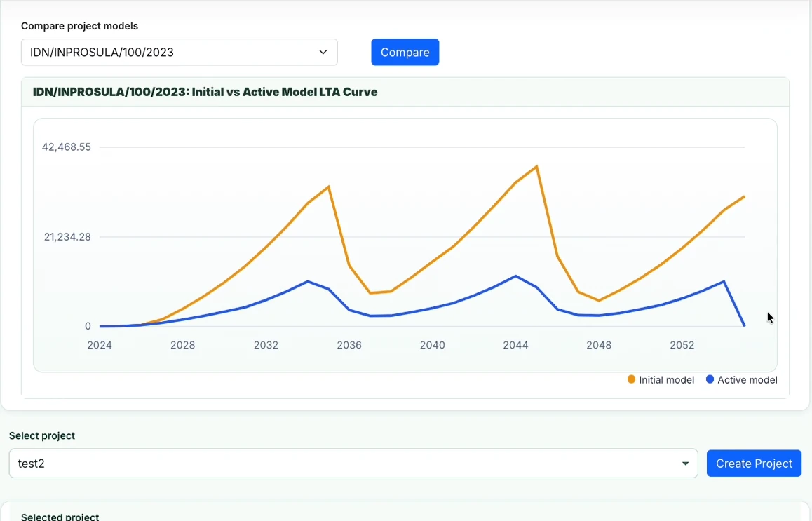Click the 21,234.28 y-axis label
The width and height of the screenshot is (812, 521).
(x=67, y=237)
